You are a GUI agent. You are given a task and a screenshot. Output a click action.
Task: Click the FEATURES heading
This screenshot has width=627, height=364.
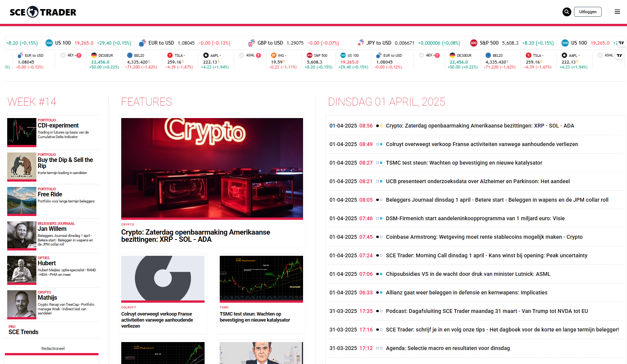(147, 102)
